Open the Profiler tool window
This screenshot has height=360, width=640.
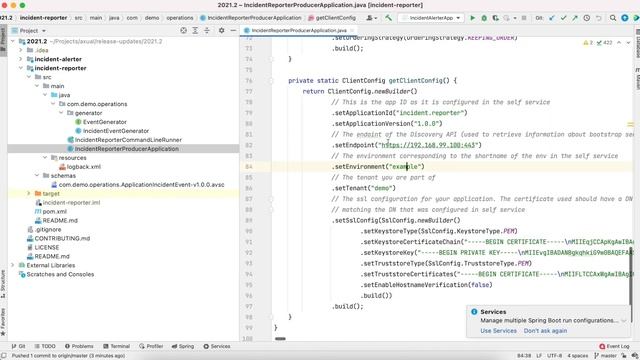coord(151,346)
